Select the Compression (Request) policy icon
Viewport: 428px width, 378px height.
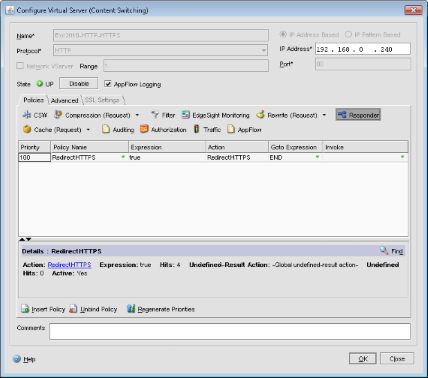[x=58, y=115]
